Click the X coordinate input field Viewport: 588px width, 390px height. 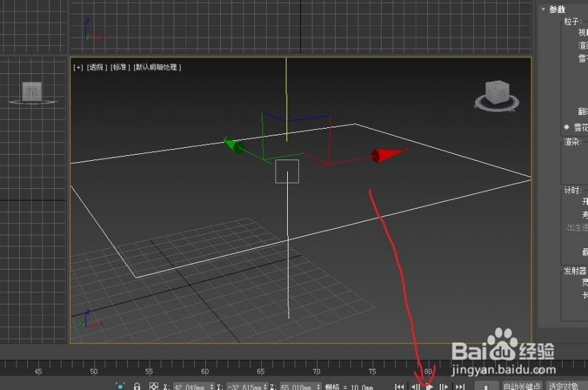coord(191,387)
